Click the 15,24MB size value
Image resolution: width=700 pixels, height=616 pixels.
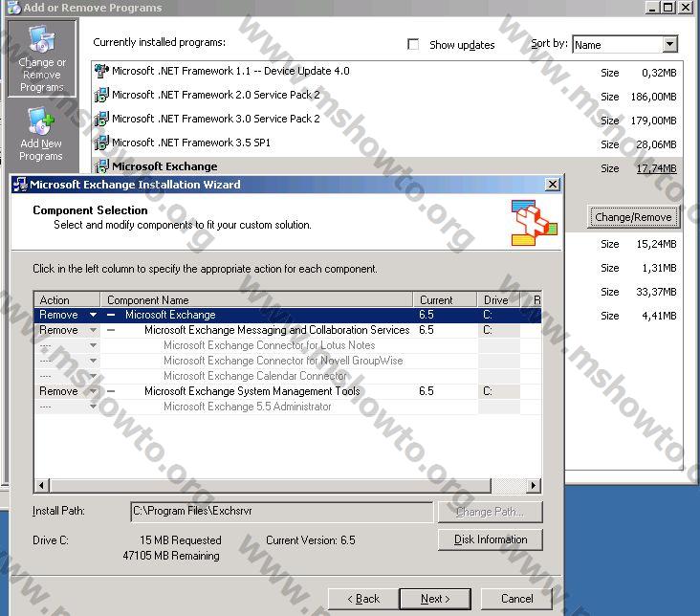point(656,244)
